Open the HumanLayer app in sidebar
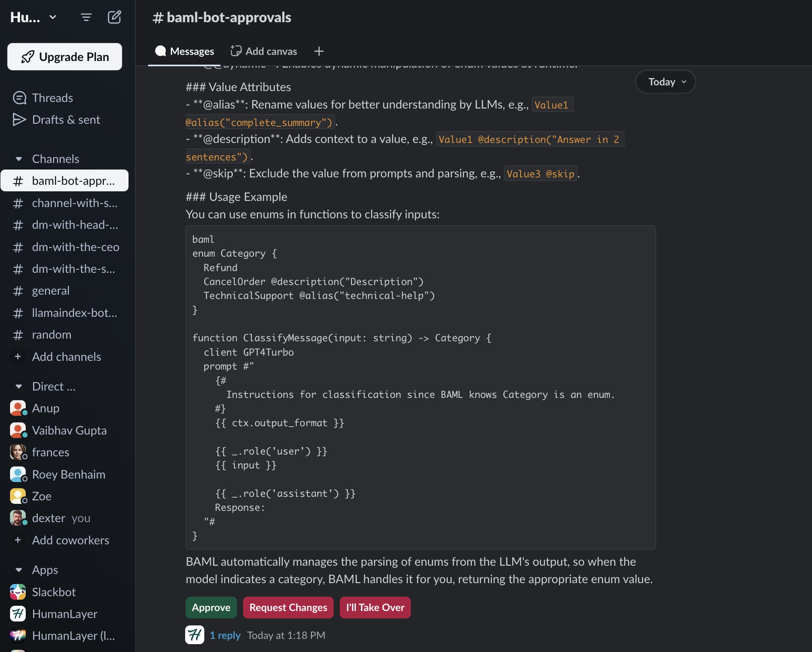The image size is (812, 652). click(64, 614)
